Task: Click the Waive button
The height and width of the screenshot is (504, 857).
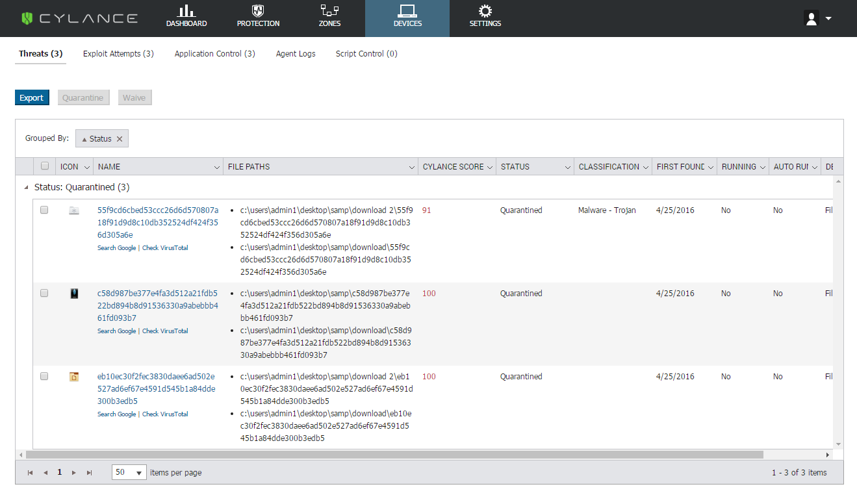Action: coord(134,98)
